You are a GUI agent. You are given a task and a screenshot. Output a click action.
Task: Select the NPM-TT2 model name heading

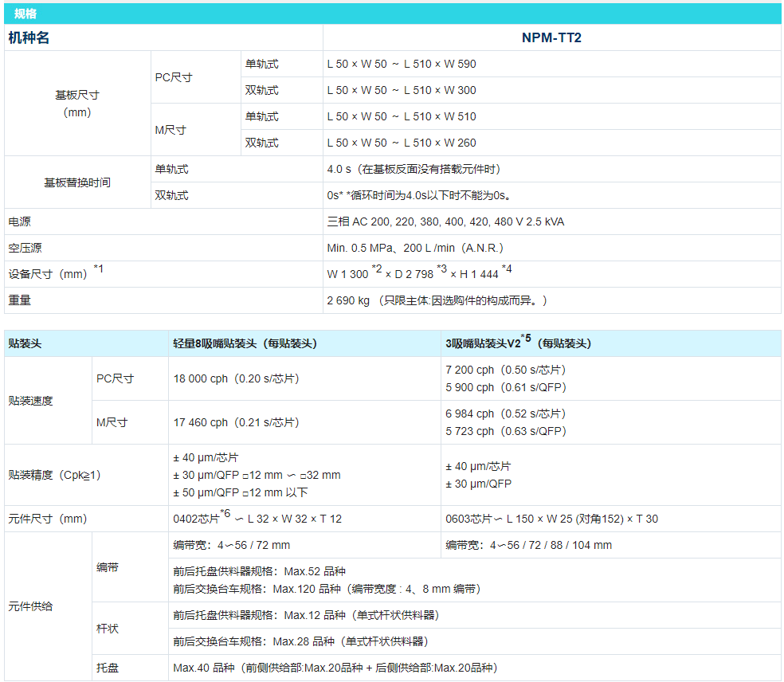(551, 37)
